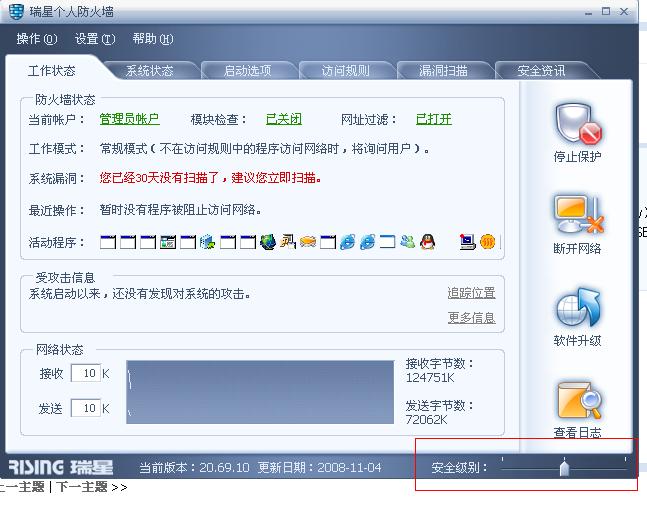Start 软件升级 with the globe arrow icon
The image size is (647, 512).
577,307
